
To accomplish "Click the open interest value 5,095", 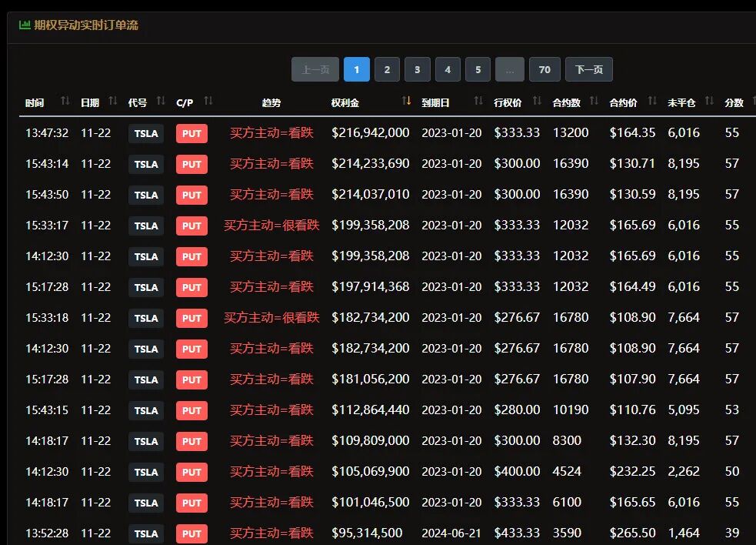I will pyautogui.click(x=684, y=410).
